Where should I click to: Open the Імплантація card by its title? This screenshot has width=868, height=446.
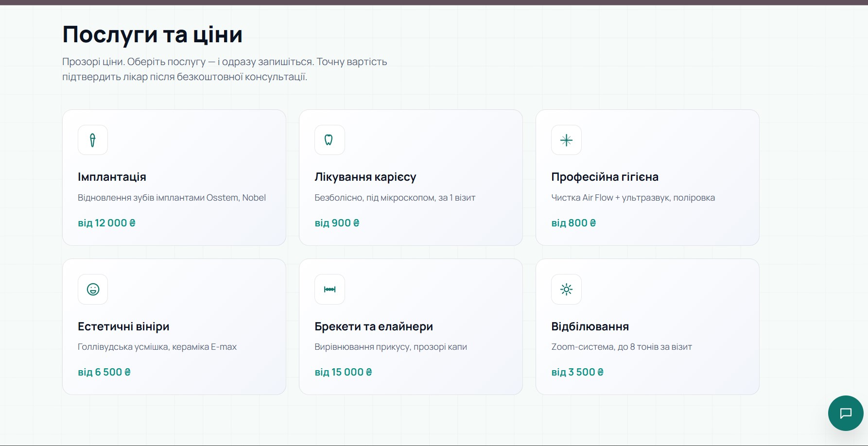112,177
